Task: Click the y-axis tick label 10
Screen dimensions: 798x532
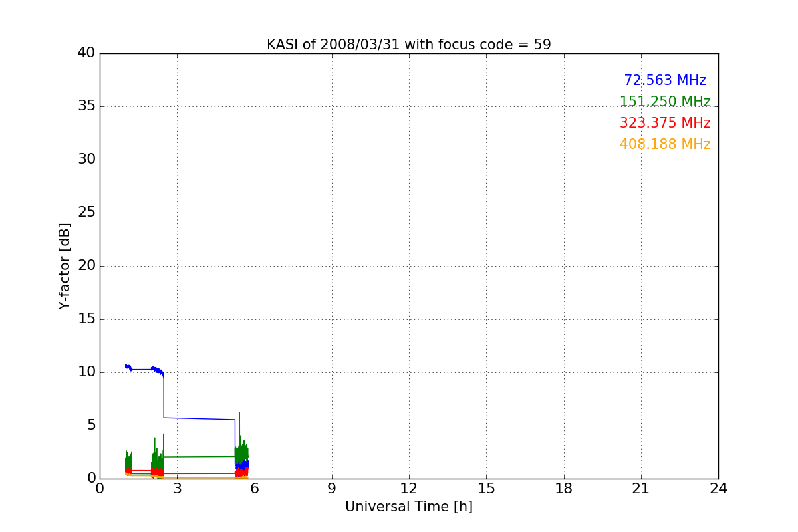Action: tap(86, 372)
